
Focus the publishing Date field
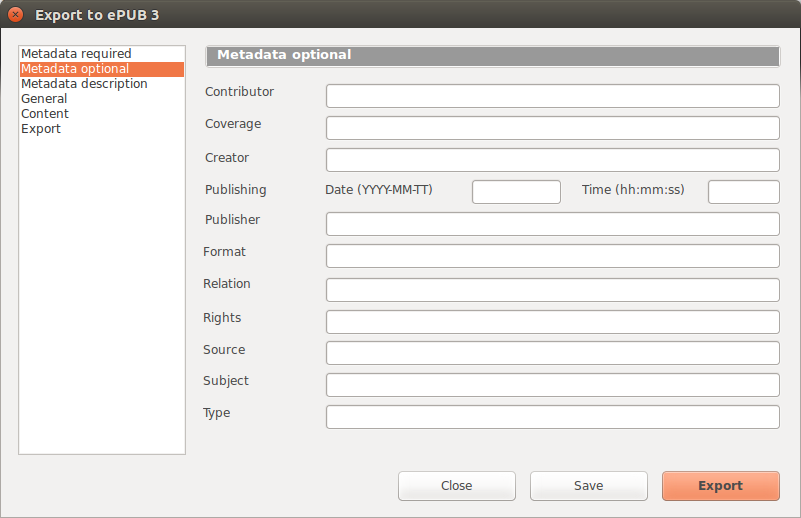tap(516, 192)
